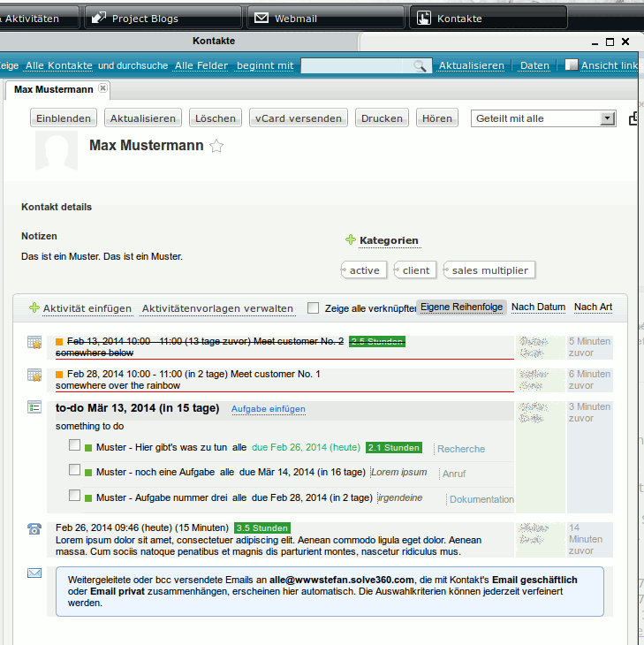
Task: Close the Max Mustermann tab
Action: click(102, 88)
